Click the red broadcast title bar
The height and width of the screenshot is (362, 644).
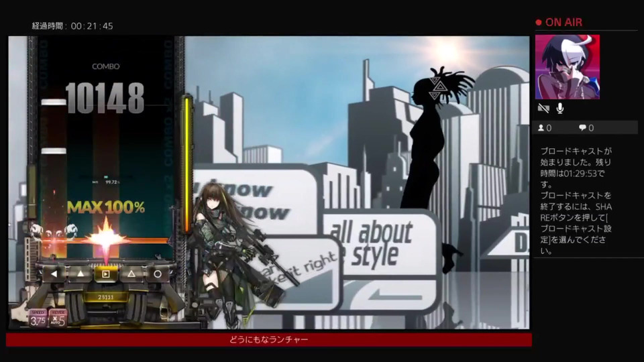[268, 340]
